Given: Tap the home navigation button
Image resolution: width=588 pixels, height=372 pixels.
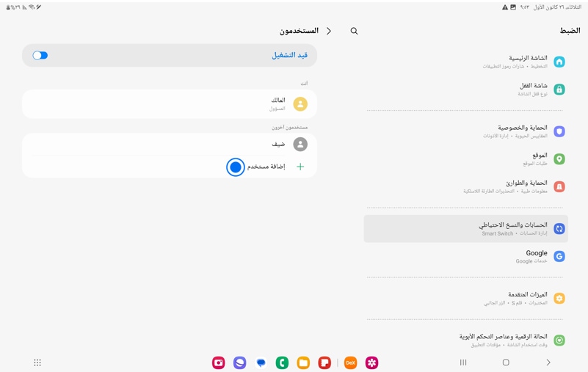Looking at the screenshot, I should [506, 362].
